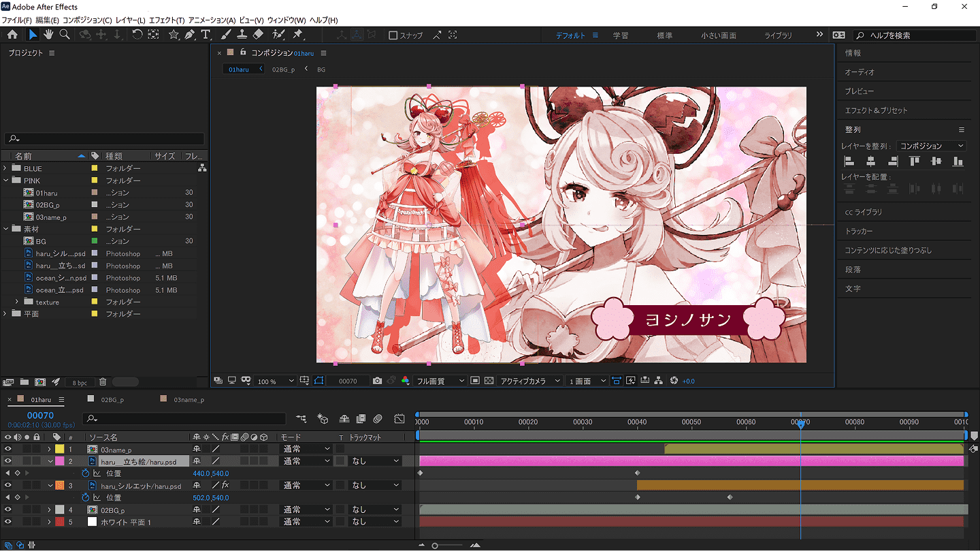Open the show channel RGB color icon
Screen dimensions: 980x551
[405, 381]
